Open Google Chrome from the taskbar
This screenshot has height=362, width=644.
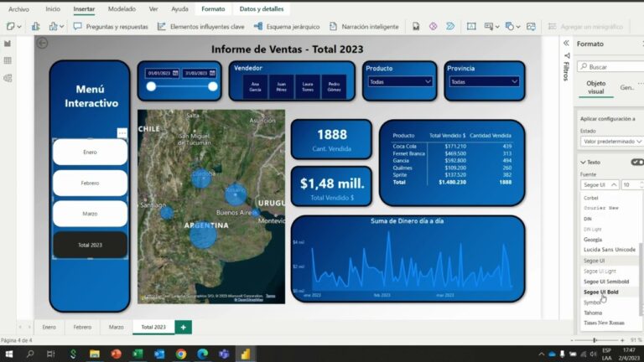point(181,354)
